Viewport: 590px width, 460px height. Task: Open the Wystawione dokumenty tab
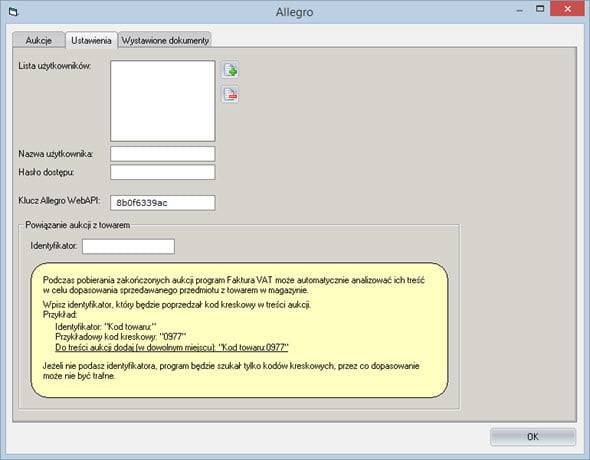click(x=165, y=40)
